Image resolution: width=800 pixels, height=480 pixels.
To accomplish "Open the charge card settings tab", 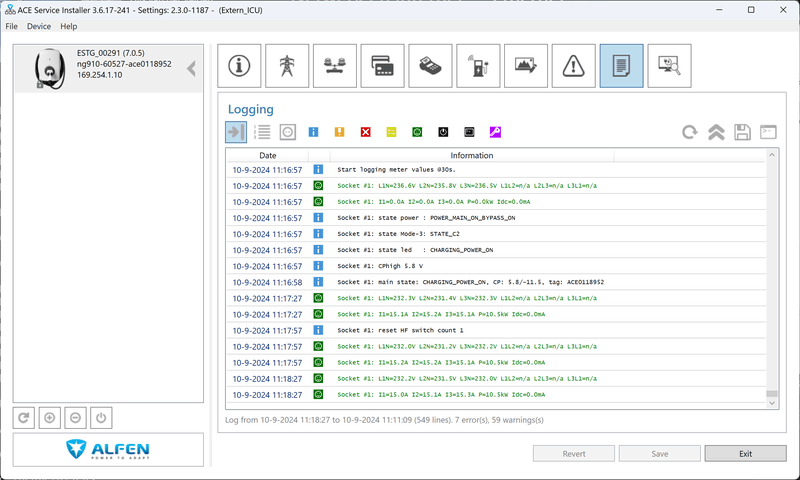I will tap(382, 66).
